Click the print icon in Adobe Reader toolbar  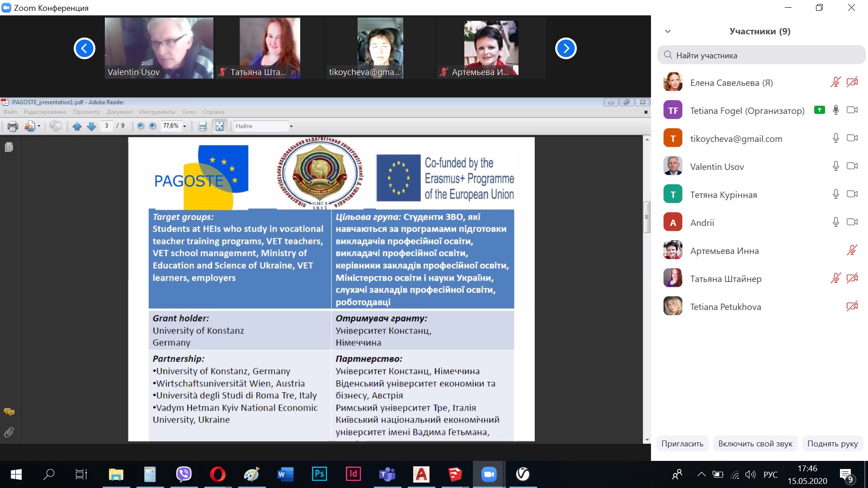pyautogui.click(x=13, y=126)
